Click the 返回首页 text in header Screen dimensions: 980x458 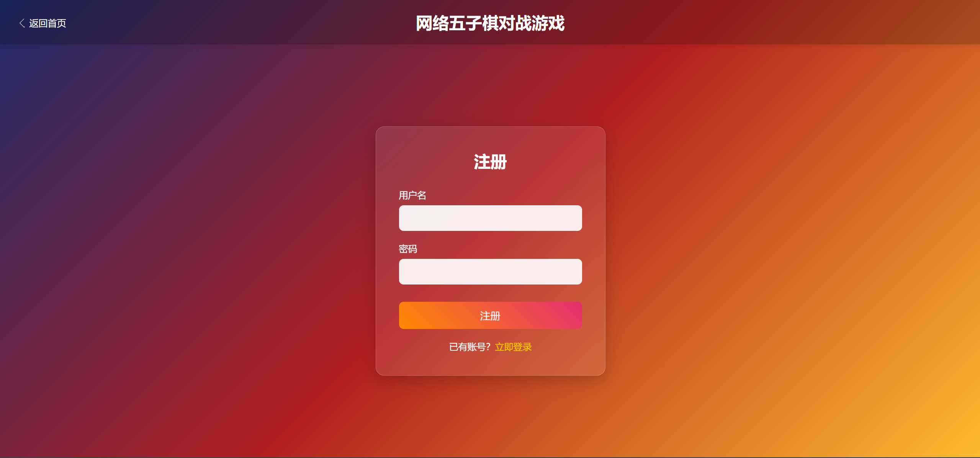47,23
